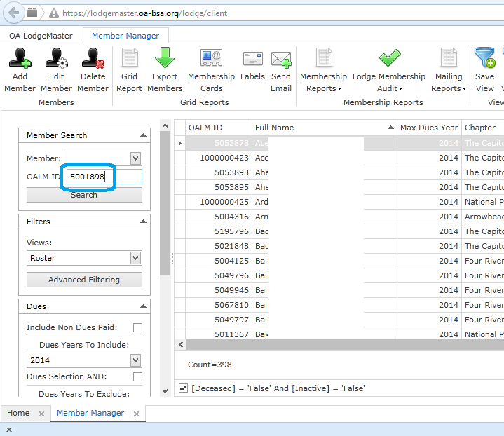Click the Search button

[84, 195]
